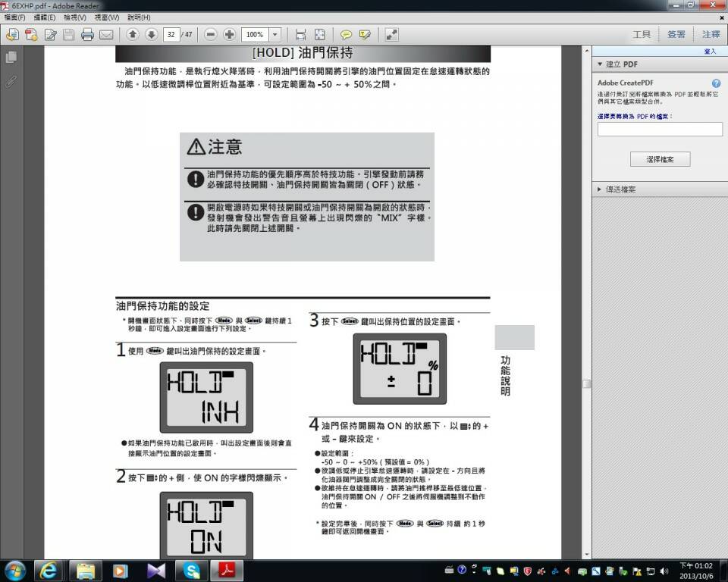Open Skype from the taskbar
The width and height of the screenshot is (728, 582).
(191, 571)
